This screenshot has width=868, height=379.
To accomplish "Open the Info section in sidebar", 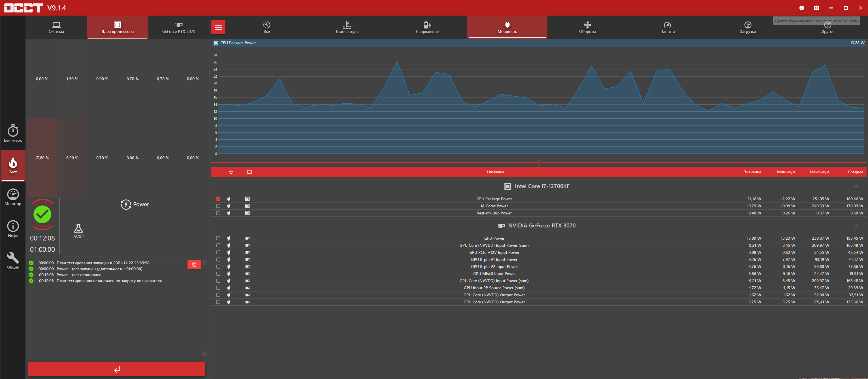I will coord(13,228).
